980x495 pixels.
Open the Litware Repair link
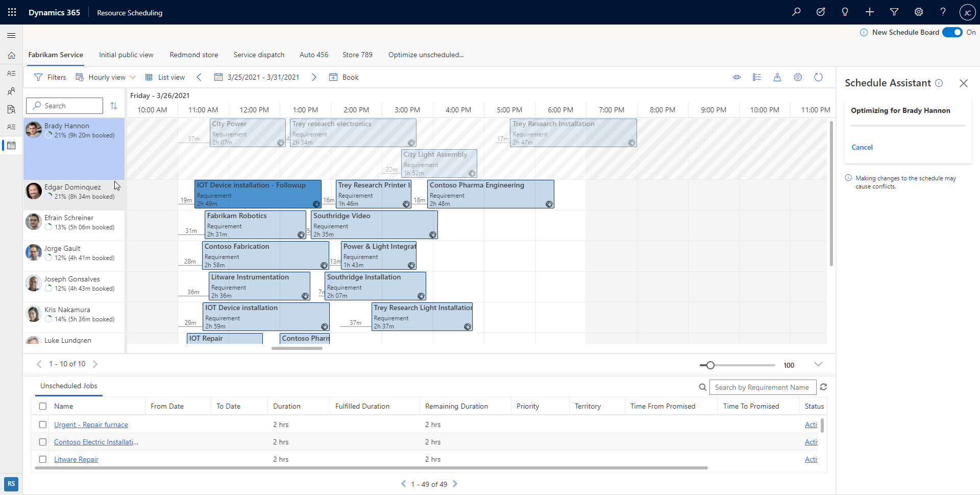coord(76,459)
